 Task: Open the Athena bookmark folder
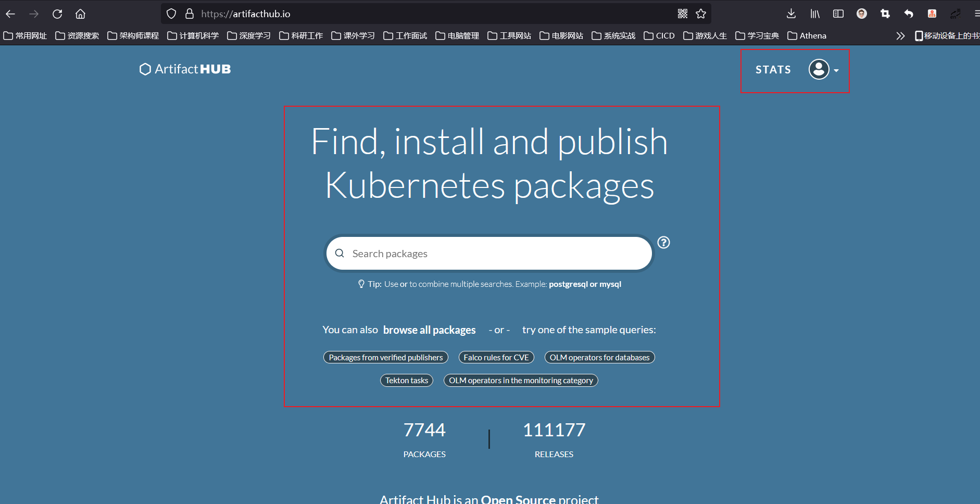pos(807,36)
